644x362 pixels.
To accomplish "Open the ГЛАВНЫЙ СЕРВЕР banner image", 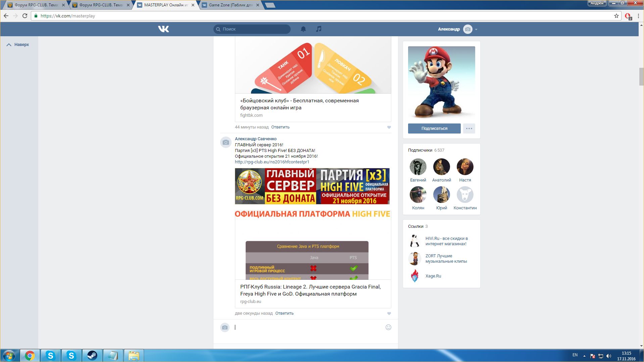I will pos(312,186).
